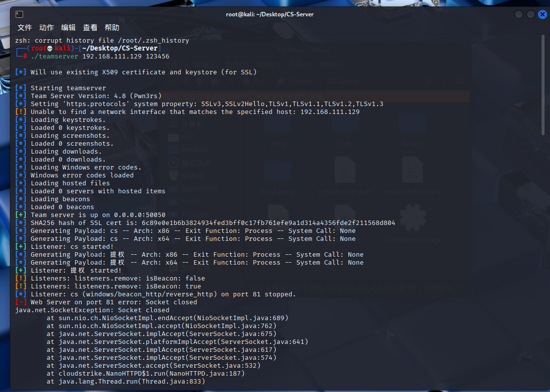Click '~/Desktop/CS-Server' prompt path

[119, 49]
